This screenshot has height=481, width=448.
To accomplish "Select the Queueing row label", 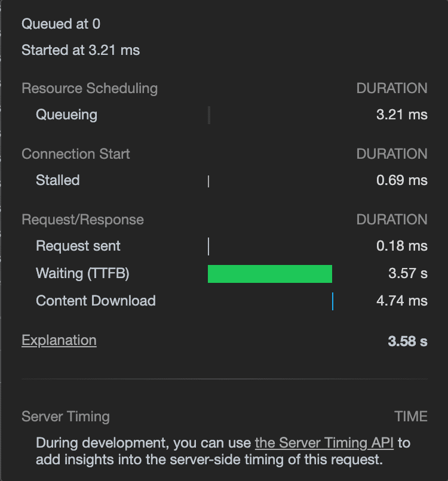I will 66,115.
